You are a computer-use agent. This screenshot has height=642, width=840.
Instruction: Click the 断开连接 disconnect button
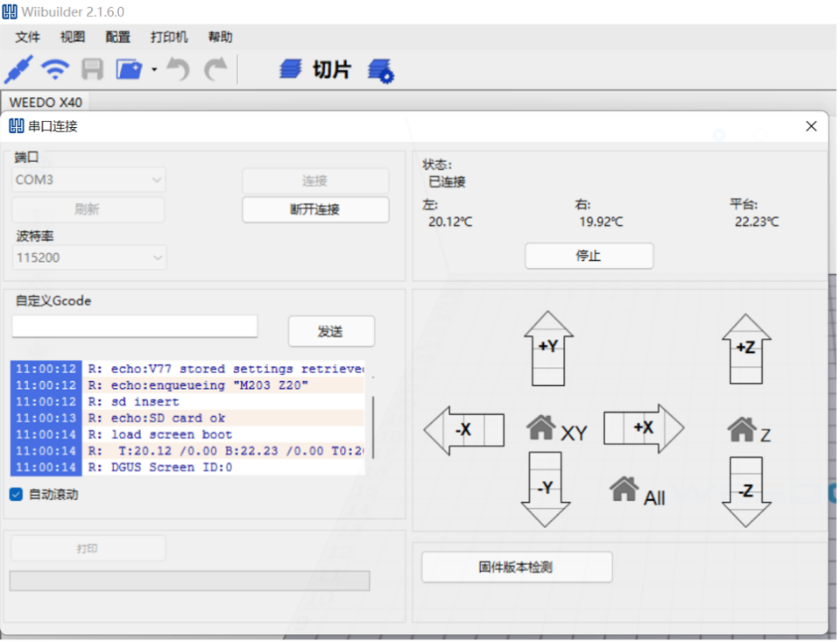[314, 209]
